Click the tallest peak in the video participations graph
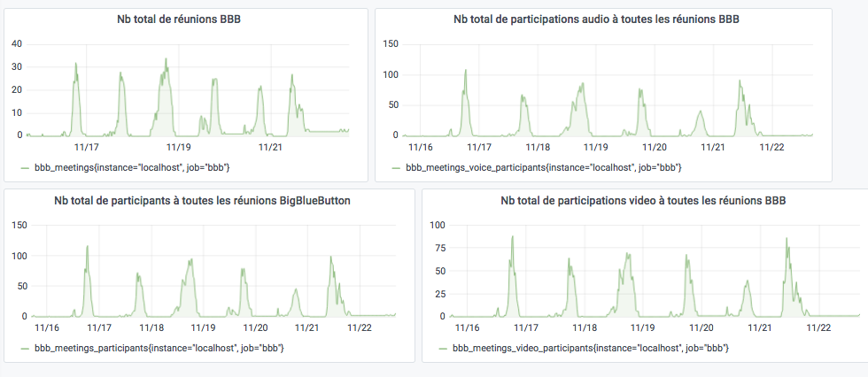Image resolution: width=868 pixels, height=377 pixels. click(512, 237)
